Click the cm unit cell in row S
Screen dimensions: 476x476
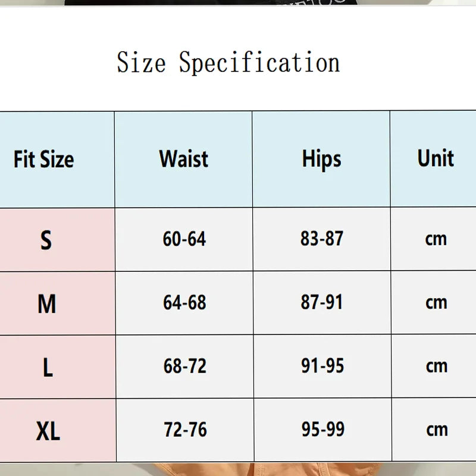pos(436,239)
